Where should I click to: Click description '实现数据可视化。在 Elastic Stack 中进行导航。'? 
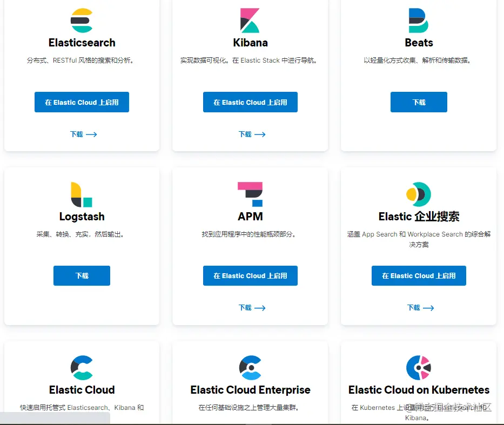click(x=249, y=60)
